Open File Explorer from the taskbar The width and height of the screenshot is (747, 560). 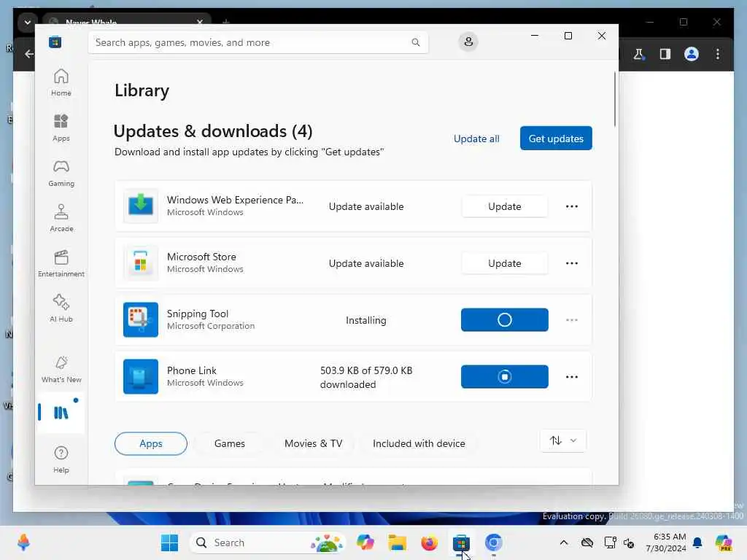pyautogui.click(x=397, y=542)
